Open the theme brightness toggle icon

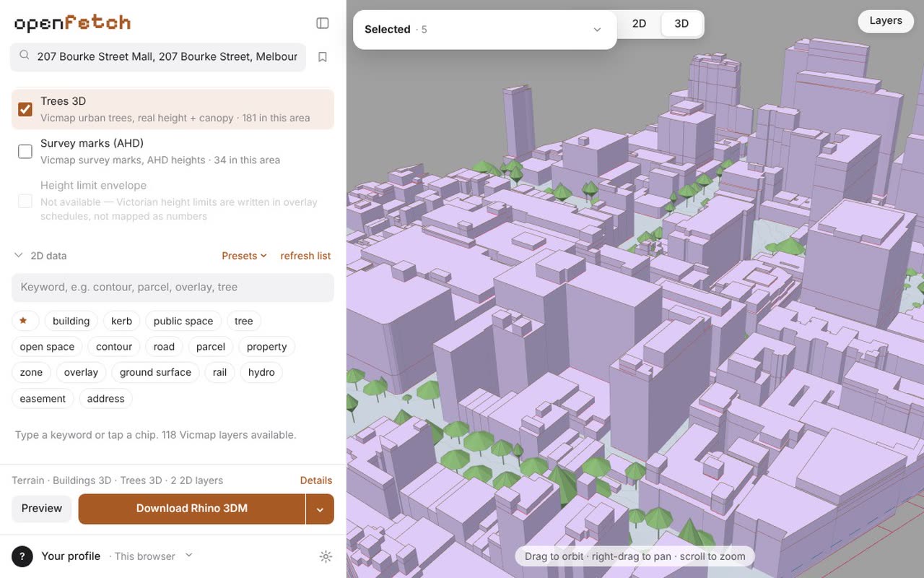(326, 556)
